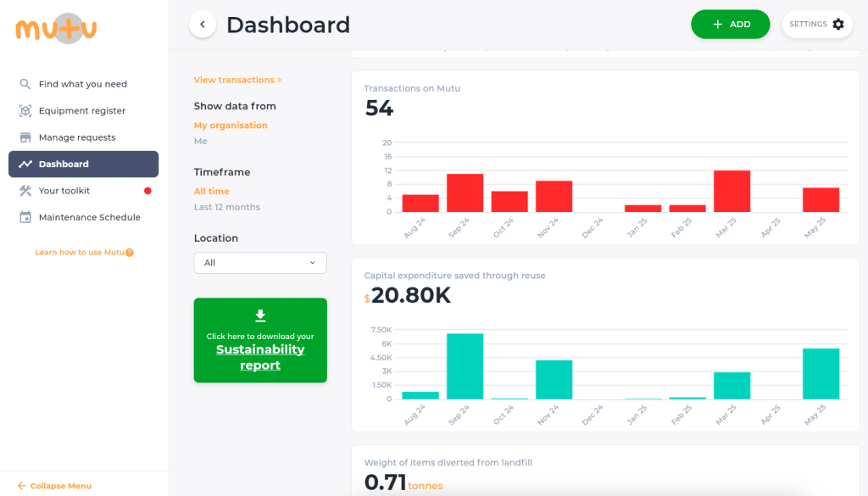The width and height of the screenshot is (868, 496).
Task: Click the download arrow icon
Action: [x=260, y=315]
